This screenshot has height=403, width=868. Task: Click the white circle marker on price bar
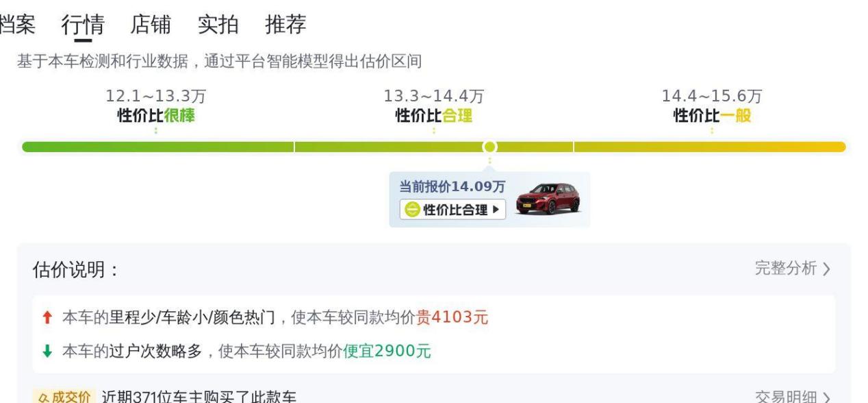489,147
